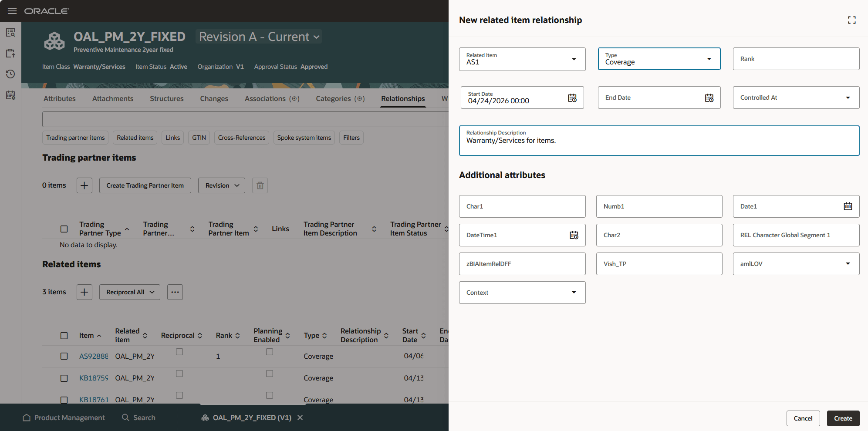Sort by Trading Partner Type column
Image resolution: width=868 pixels, height=431 pixels.
point(127,229)
